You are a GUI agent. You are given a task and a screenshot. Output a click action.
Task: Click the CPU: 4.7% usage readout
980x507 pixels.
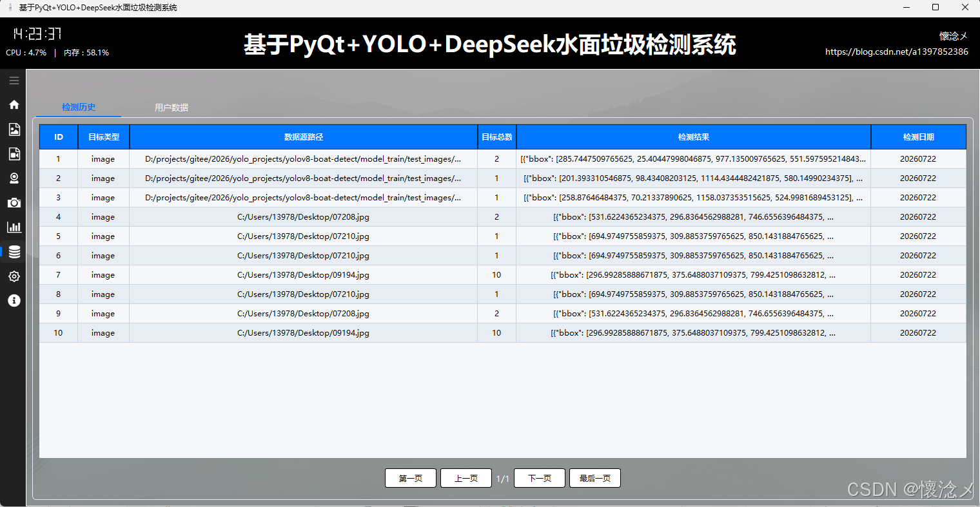[26, 53]
